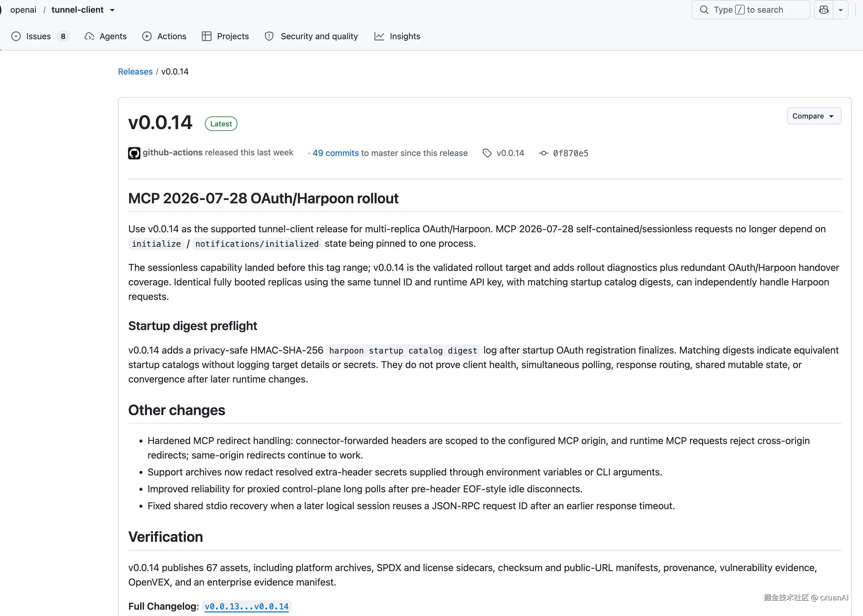Screen dimensions: 863x616
Task: Click the Actions play icon
Action: pos(147,37)
